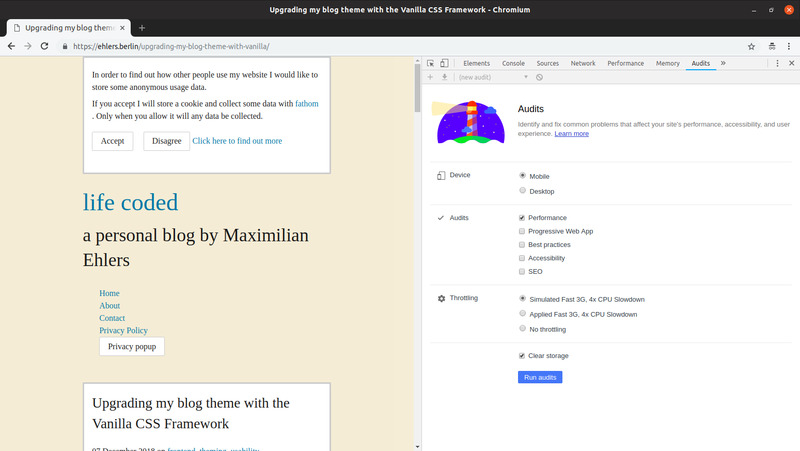The height and width of the screenshot is (451, 800).
Task: Click the Run audits button
Action: click(x=539, y=377)
